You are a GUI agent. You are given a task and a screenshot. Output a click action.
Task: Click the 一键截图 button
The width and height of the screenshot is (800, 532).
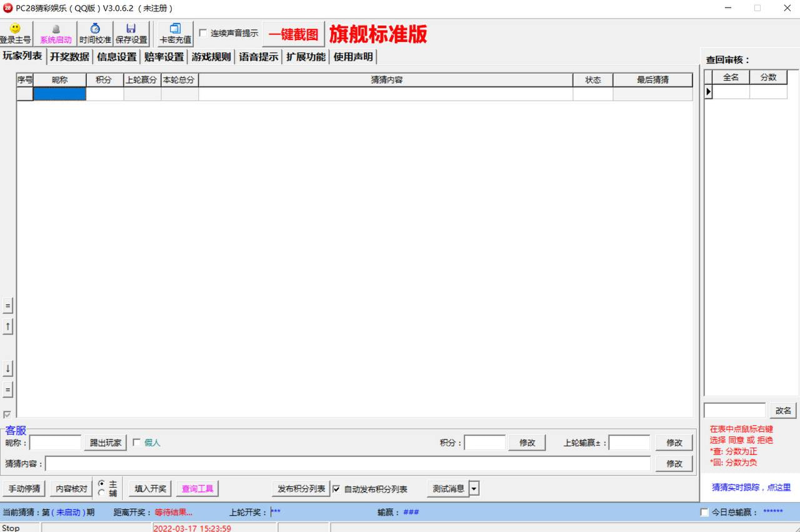[293, 34]
